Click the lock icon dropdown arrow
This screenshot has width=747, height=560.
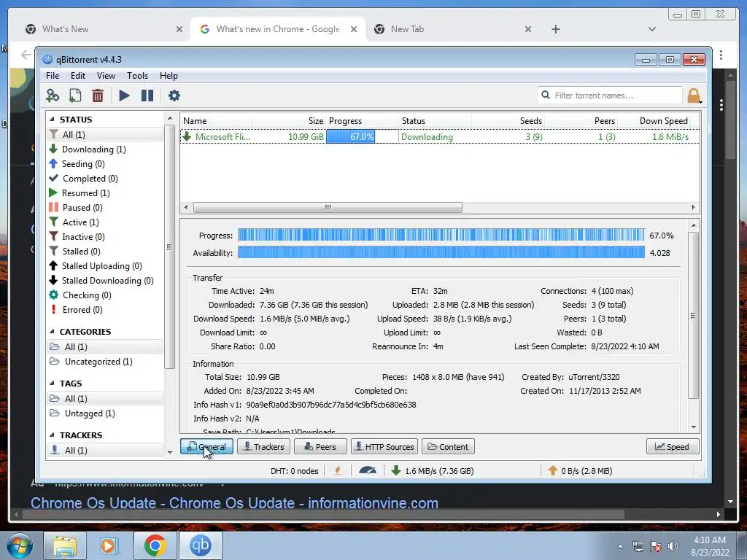(701, 101)
